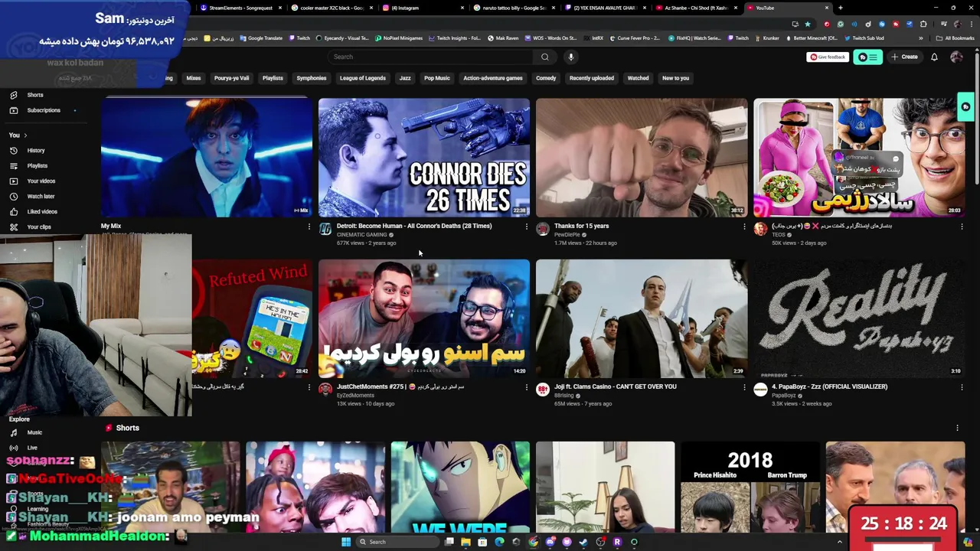
Task: Open Watch later list icon
Action: (13, 197)
